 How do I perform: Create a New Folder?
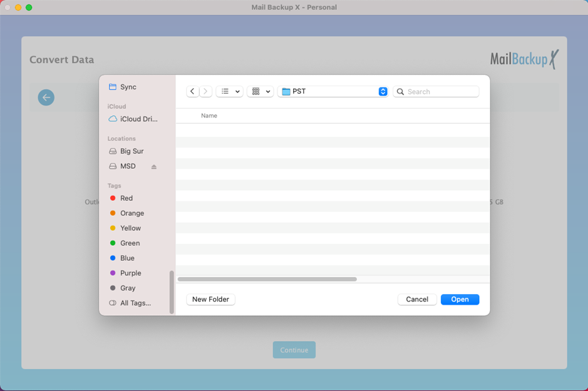click(x=211, y=299)
